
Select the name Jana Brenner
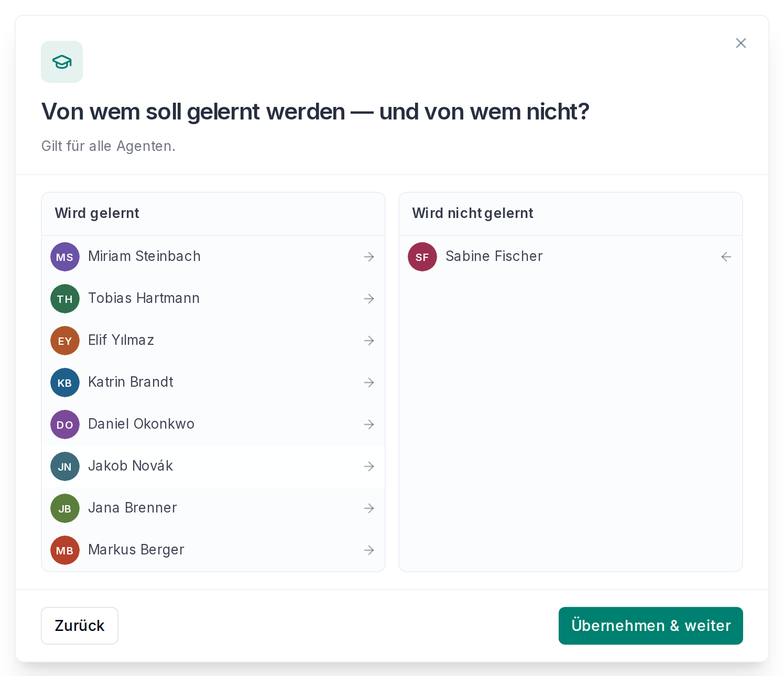[x=133, y=508]
